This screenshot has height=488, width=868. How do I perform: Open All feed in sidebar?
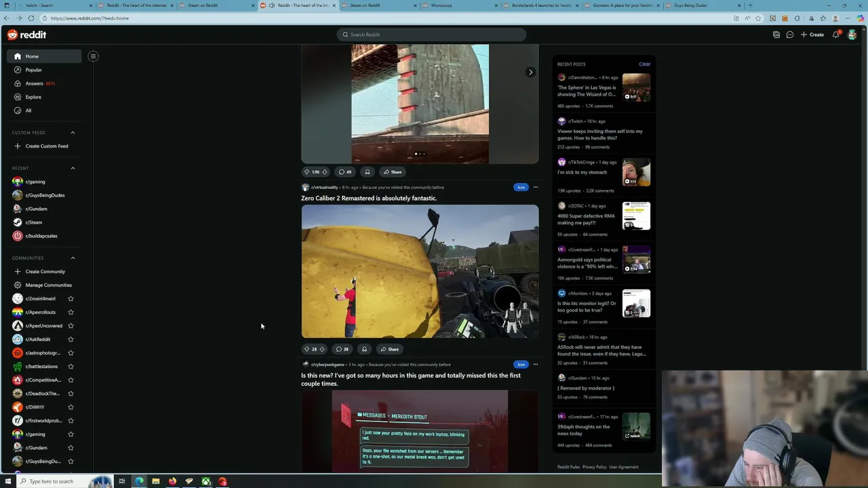[x=44, y=110]
